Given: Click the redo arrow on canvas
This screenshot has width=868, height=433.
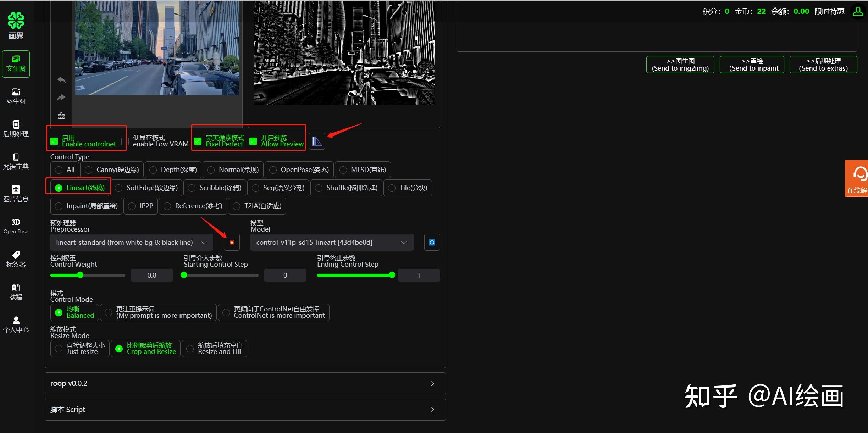Looking at the screenshot, I should click(61, 98).
